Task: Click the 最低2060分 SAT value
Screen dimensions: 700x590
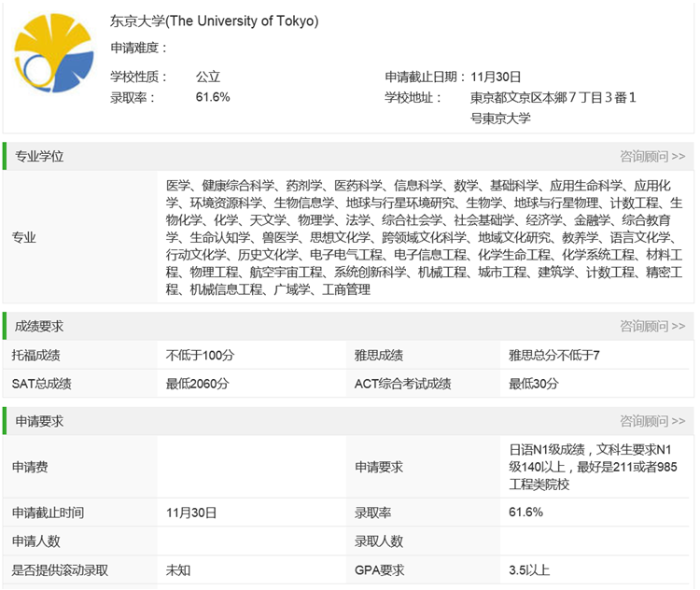Action: (197, 383)
